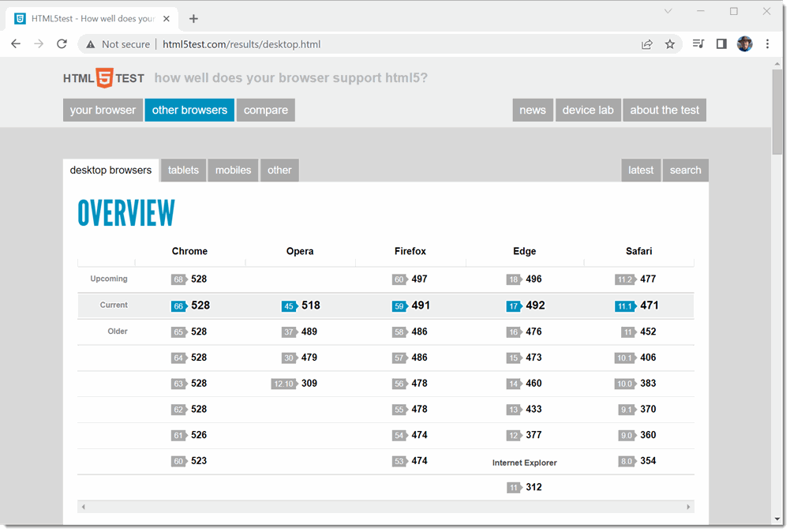Open the media control icon
Viewport: 790px width, 532px height.
pos(698,44)
